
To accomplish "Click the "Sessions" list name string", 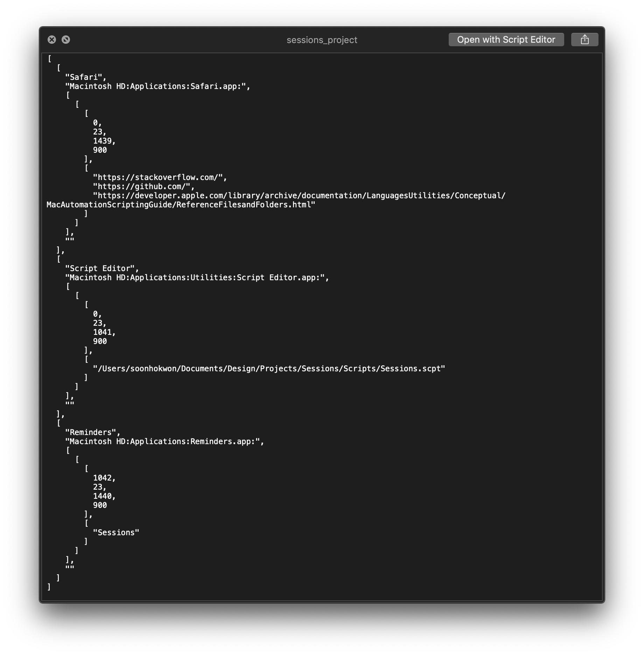I will [116, 532].
